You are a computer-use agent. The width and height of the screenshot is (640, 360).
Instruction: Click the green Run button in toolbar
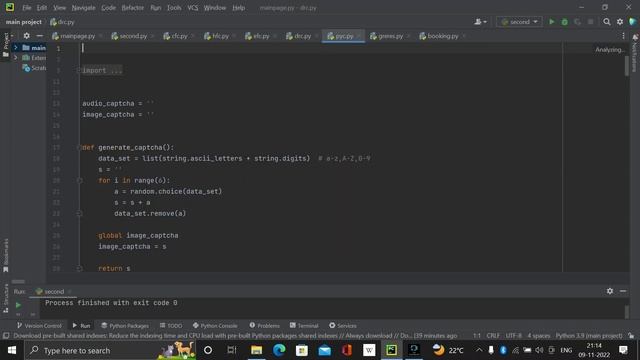551,22
